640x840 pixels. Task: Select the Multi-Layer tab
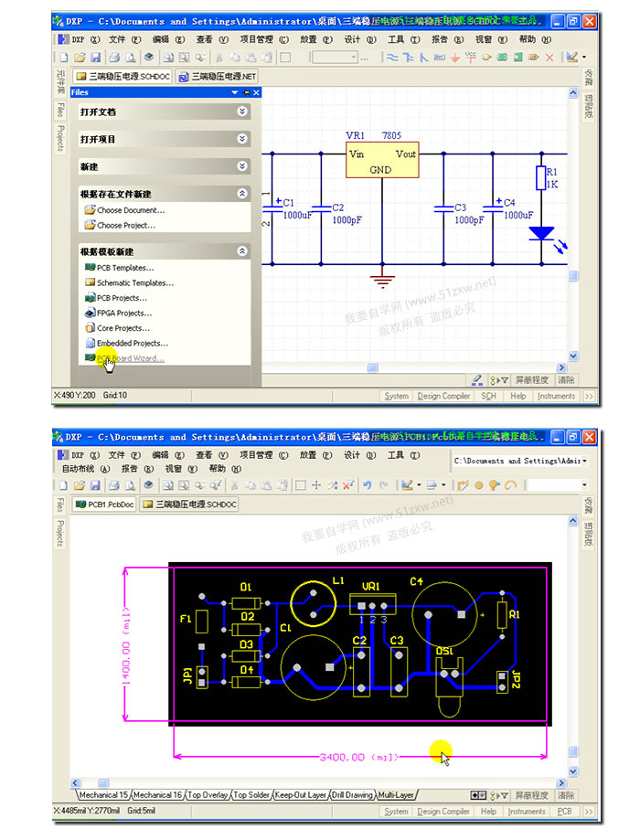click(x=396, y=795)
